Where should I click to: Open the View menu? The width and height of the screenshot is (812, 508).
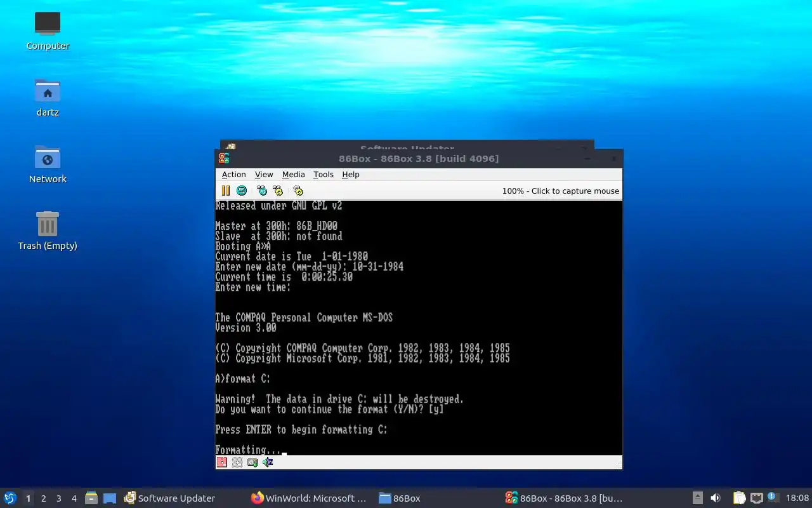click(x=264, y=175)
